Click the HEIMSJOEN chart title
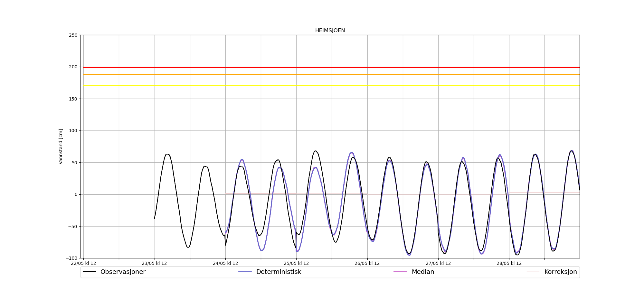Image resolution: width=644 pixels, height=290 pixels. pyautogui.click(x=330, y=31)
